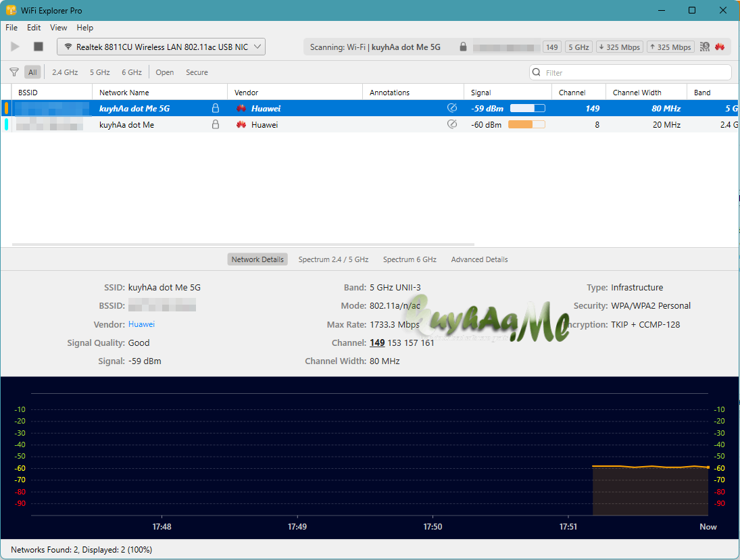The image size is (740, 560).
Task: Click signal bar for -59 dBm row
Action: coord(528,108)
